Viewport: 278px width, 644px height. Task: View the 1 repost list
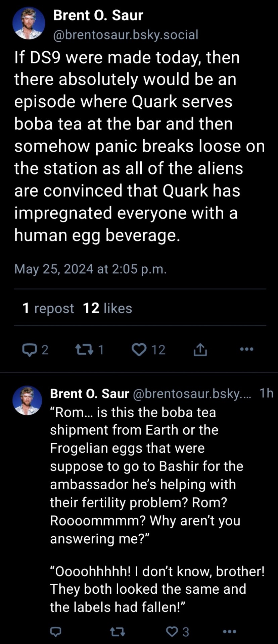click(48, 308)
